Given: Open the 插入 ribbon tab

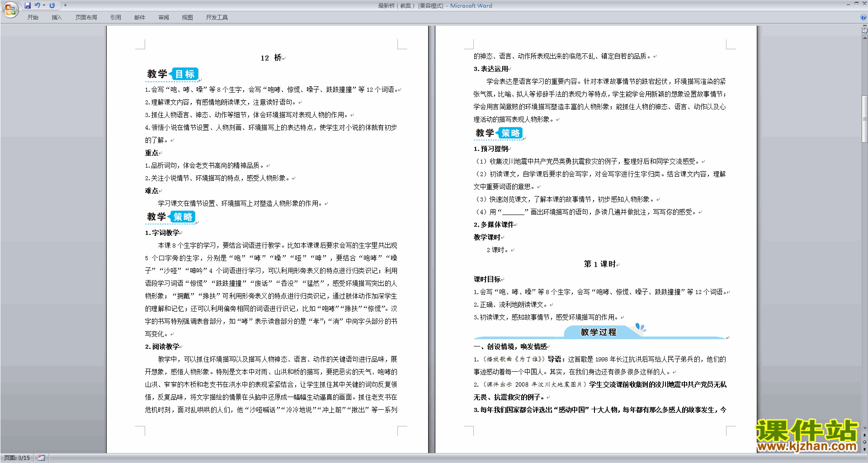Looking at the screenshot, I should coord(57,18).
